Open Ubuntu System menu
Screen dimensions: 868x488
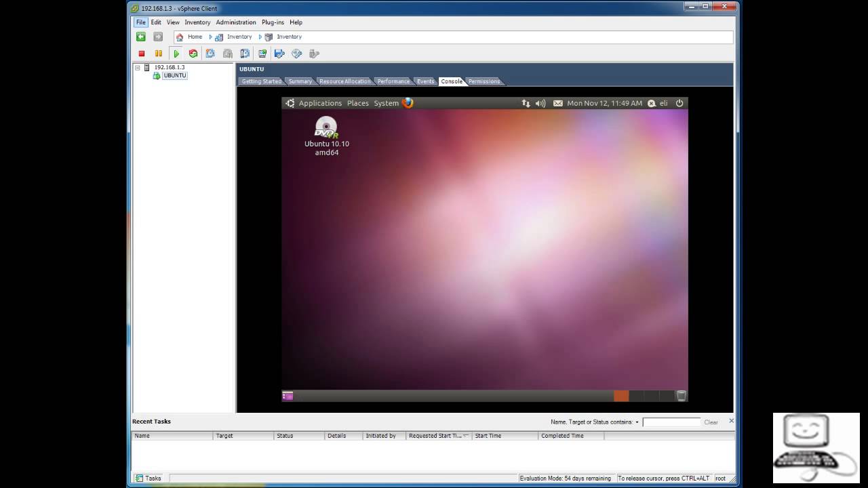pos(387,103)
